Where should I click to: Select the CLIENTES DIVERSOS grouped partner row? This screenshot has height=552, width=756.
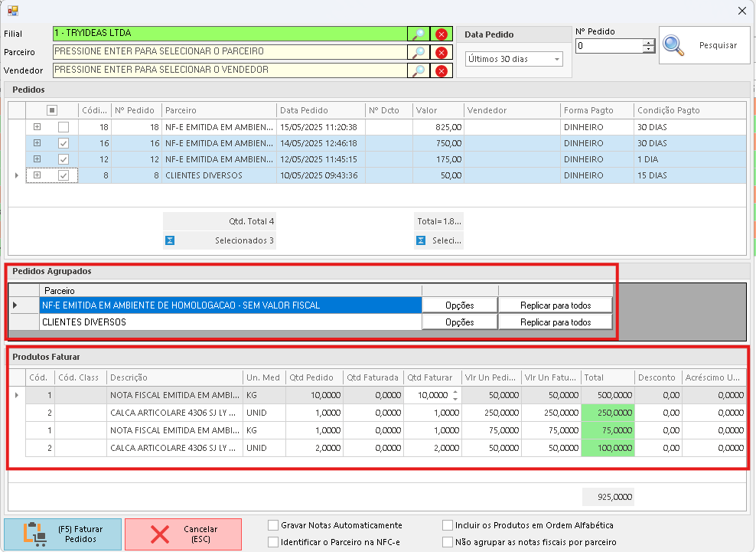coord(230,322)
